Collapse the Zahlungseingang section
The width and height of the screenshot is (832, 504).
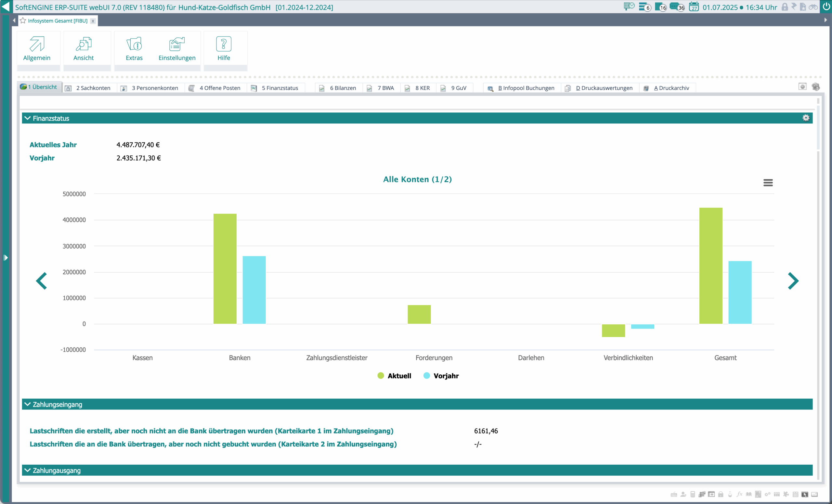[x=27, y=404]
